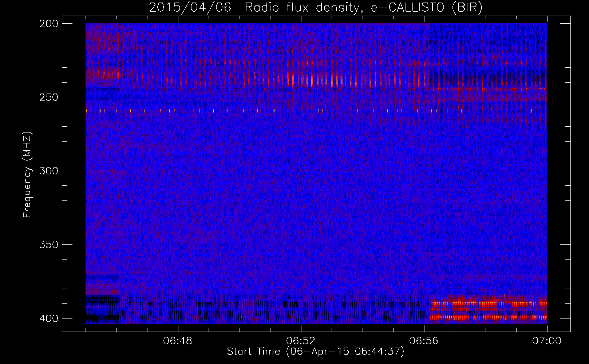Click the 06:52 time tick label

coord(301,341)
